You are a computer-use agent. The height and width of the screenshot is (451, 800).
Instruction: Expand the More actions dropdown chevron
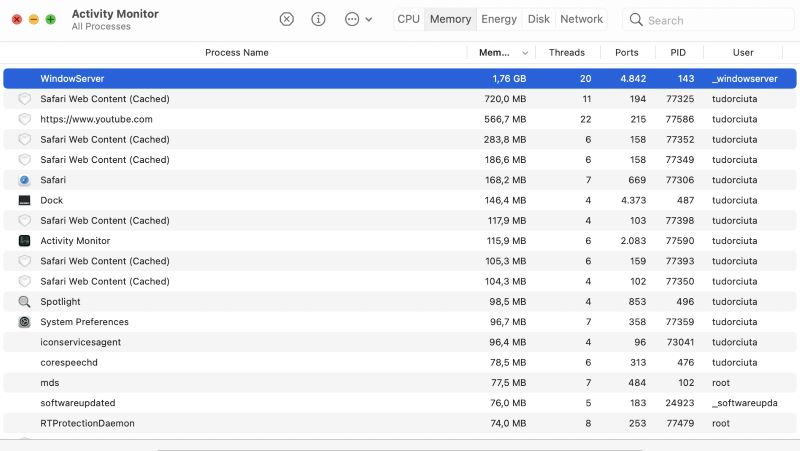point(369,20)
